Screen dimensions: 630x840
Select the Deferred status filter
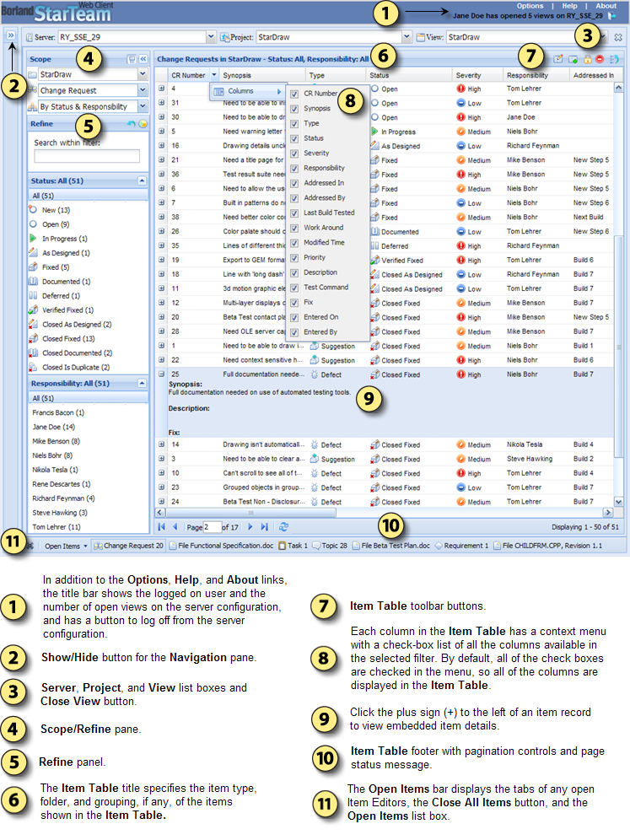tap(61, 296)
